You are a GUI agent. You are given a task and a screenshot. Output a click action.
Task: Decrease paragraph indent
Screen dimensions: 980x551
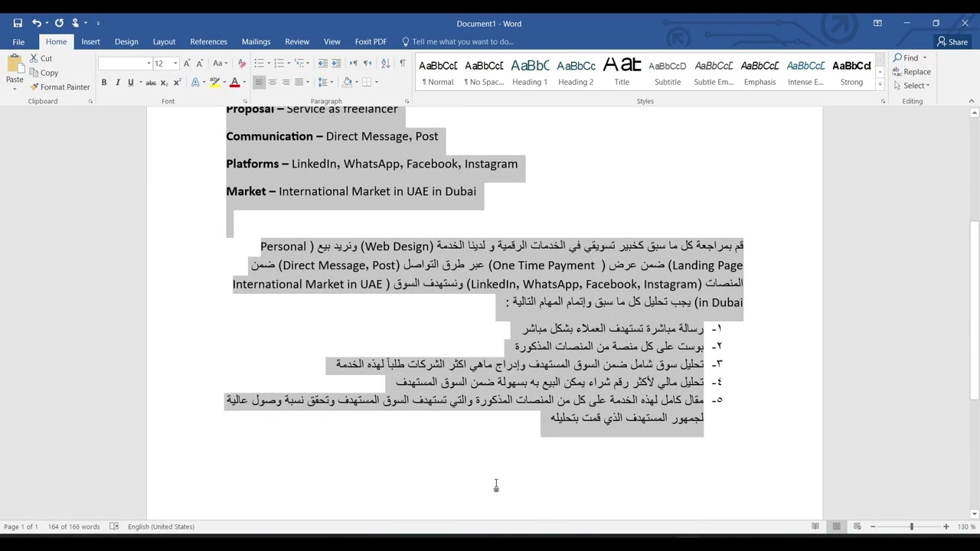coord(322,64)
